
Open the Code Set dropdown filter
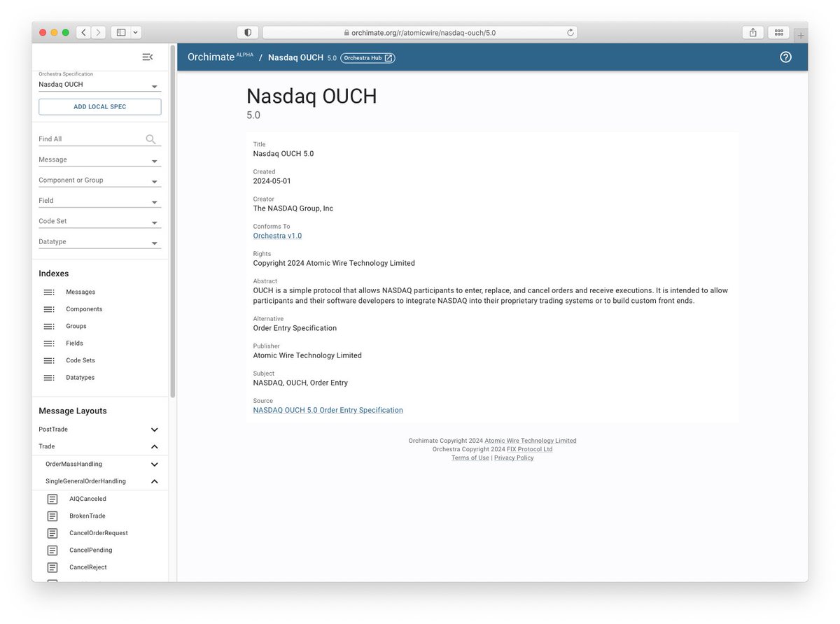(99, 222)
